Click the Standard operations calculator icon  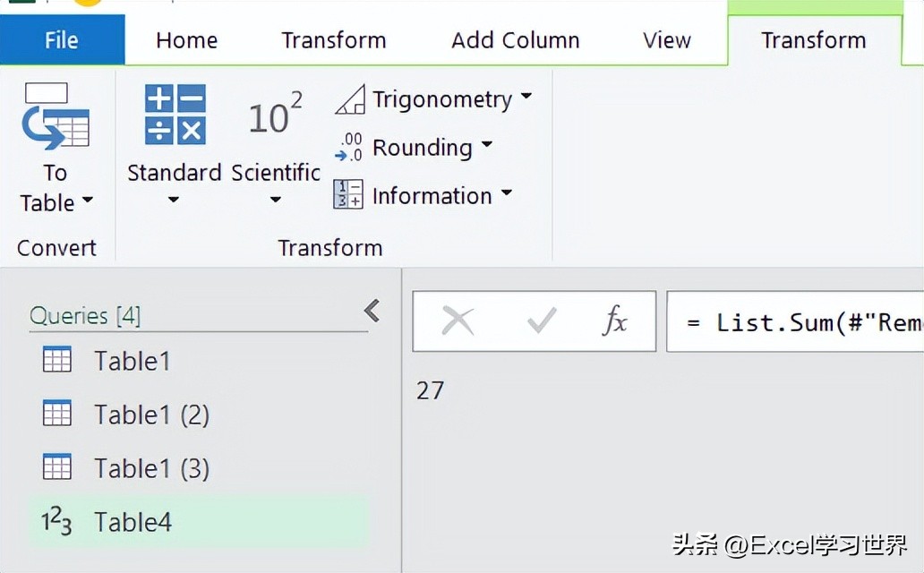tap(175, 115)
